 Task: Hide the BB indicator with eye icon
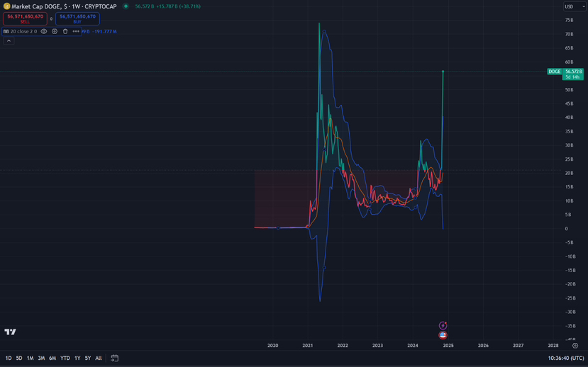pos(44,31)
